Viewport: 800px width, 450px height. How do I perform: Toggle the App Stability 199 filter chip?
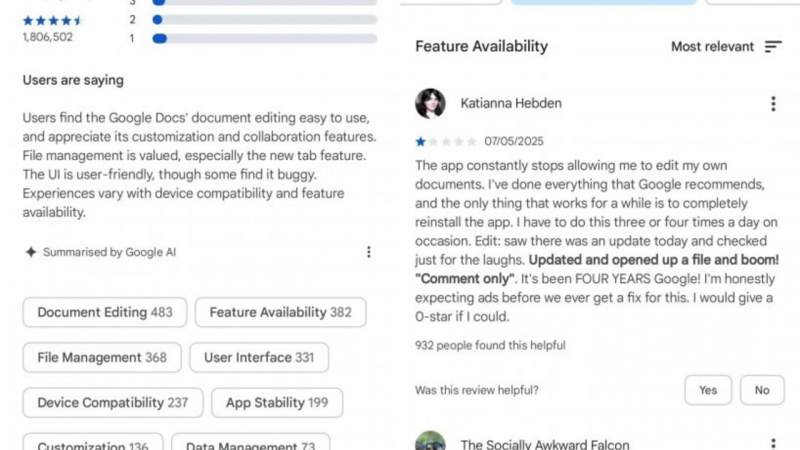(x=278, y=403)
